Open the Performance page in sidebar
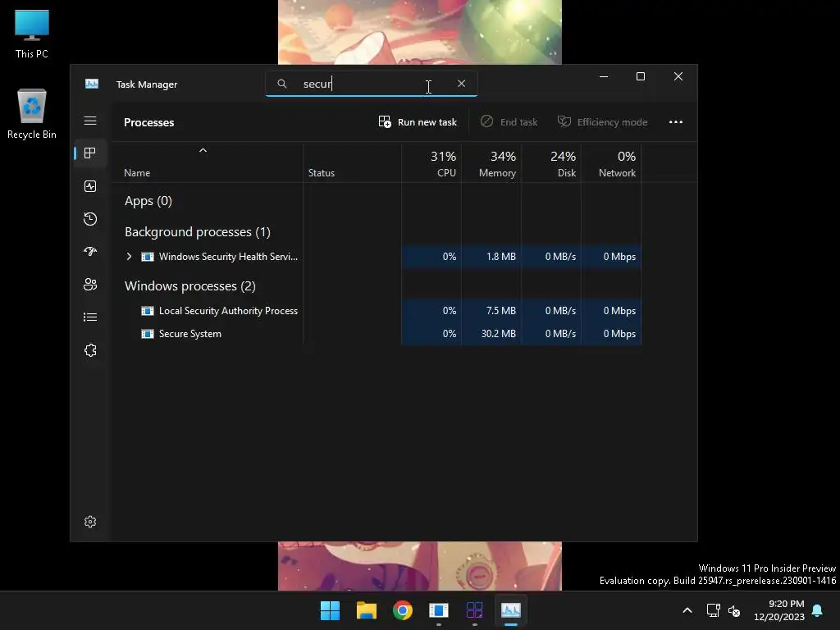This screenshot has width=840, height=630. (x=90, y=186)
